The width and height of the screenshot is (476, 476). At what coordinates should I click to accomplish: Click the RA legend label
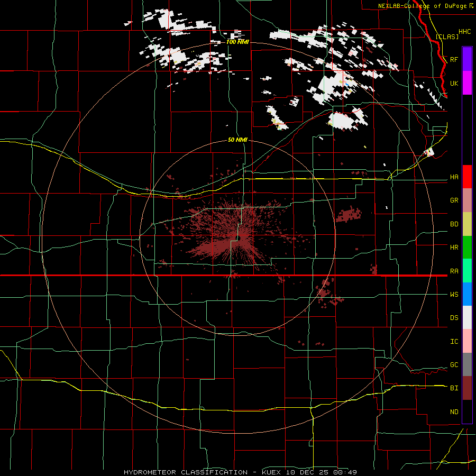[454, 271]
